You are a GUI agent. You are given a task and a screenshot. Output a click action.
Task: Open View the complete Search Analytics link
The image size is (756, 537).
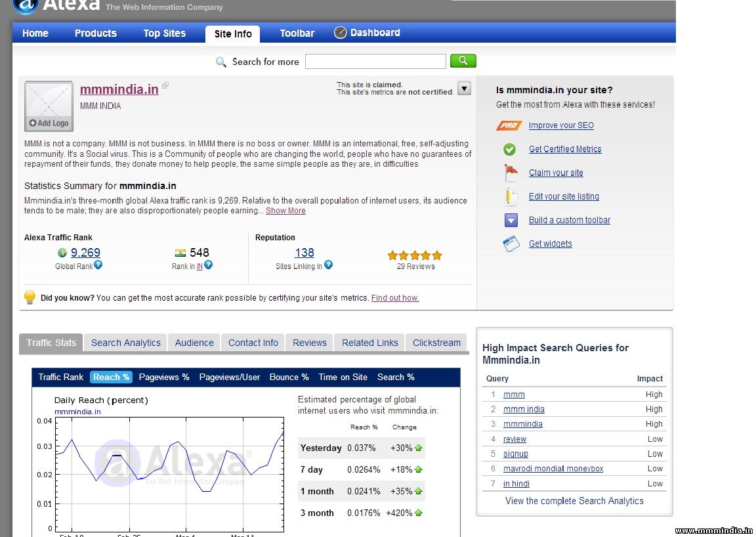point(574,501)
